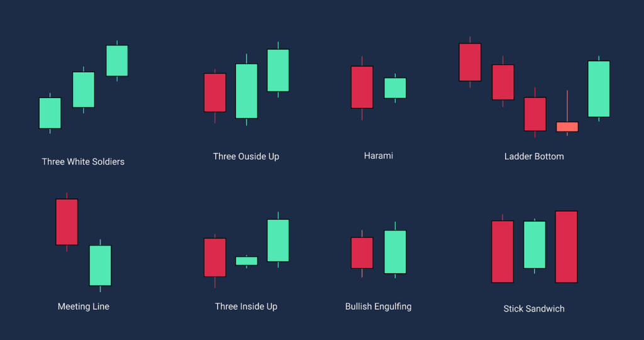
Task: Select the first red candle in Ladder Bottom
Action: 470,62
